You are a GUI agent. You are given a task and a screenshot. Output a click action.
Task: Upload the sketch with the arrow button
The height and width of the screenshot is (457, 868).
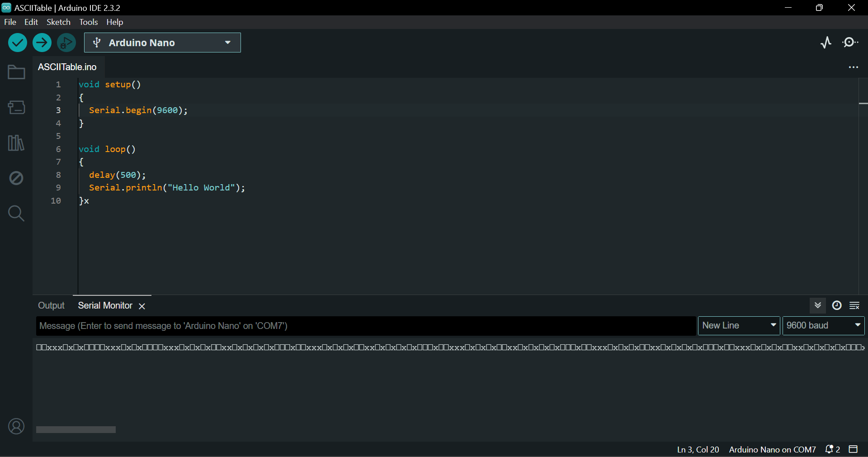click(x=42, y=43)
